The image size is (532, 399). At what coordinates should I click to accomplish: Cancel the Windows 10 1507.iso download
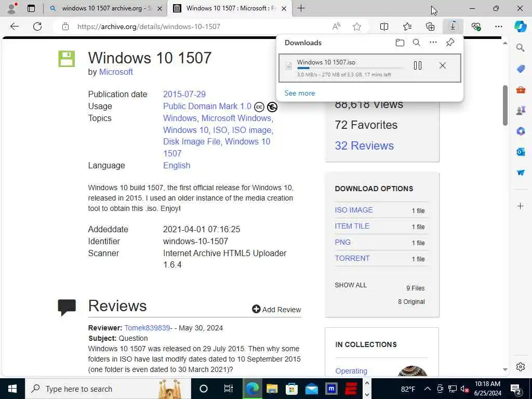pos(443,65)
